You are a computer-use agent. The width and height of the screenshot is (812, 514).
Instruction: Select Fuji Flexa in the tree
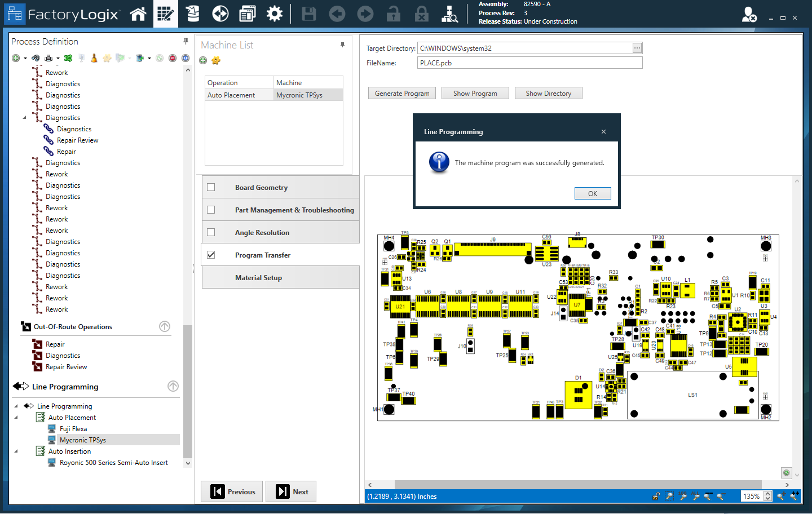[73, 429]
